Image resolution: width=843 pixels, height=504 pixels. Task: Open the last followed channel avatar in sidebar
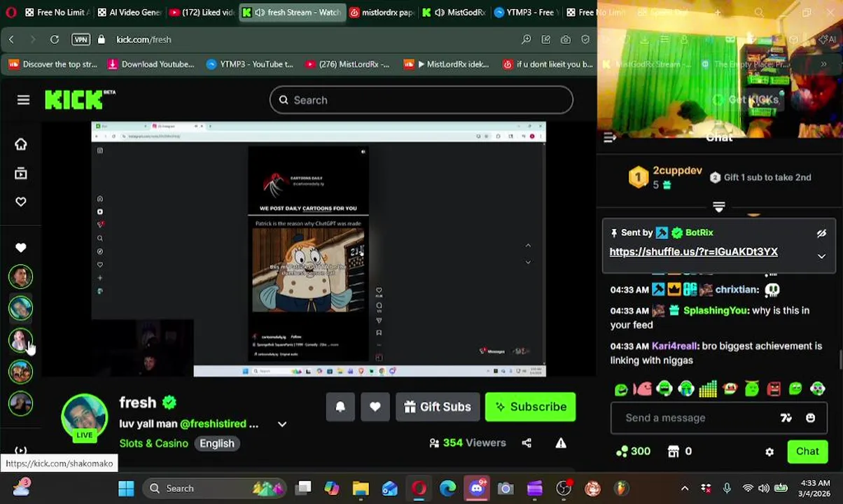[x=20, y=403]
